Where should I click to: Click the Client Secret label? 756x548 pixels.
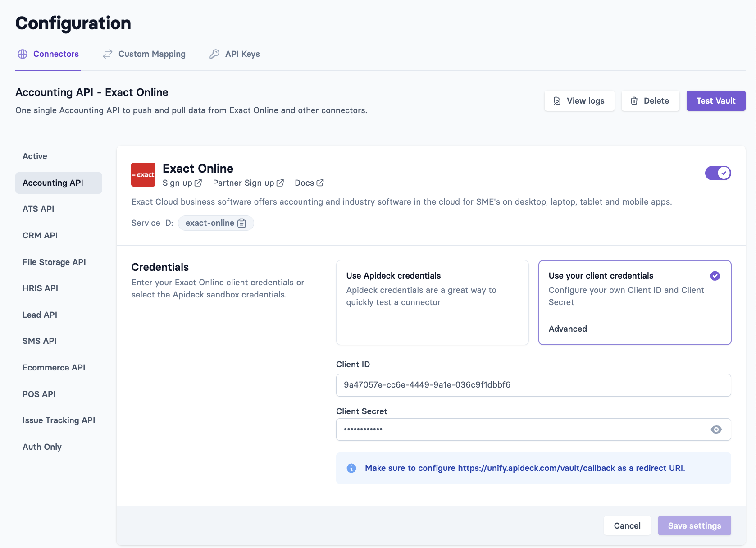(x=362, y=411)
